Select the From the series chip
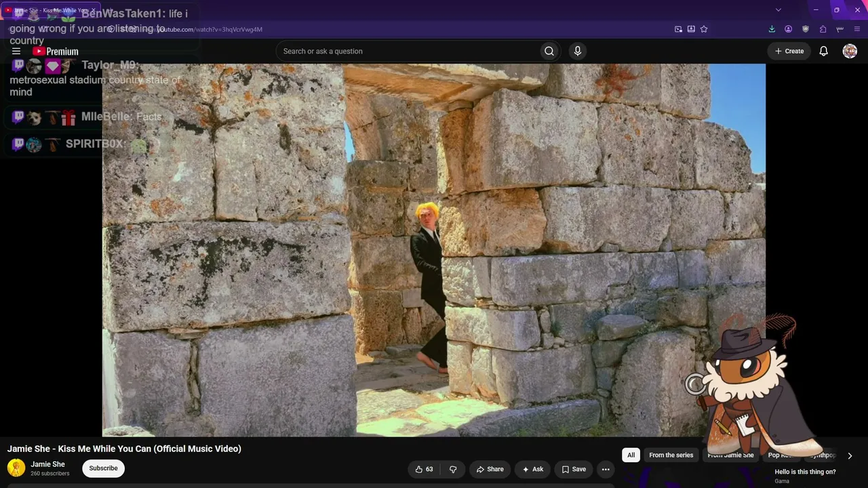868x488 pixels. pos(671,455)
